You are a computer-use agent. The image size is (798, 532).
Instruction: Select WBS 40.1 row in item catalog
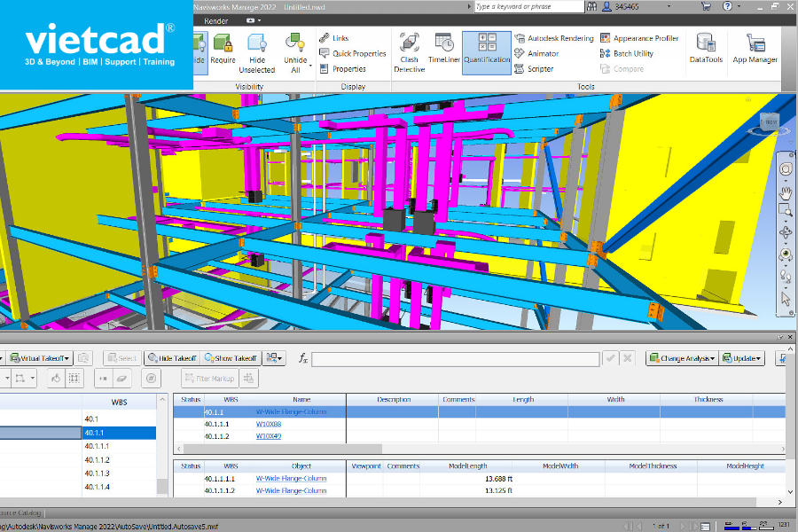tap(78, 419)
